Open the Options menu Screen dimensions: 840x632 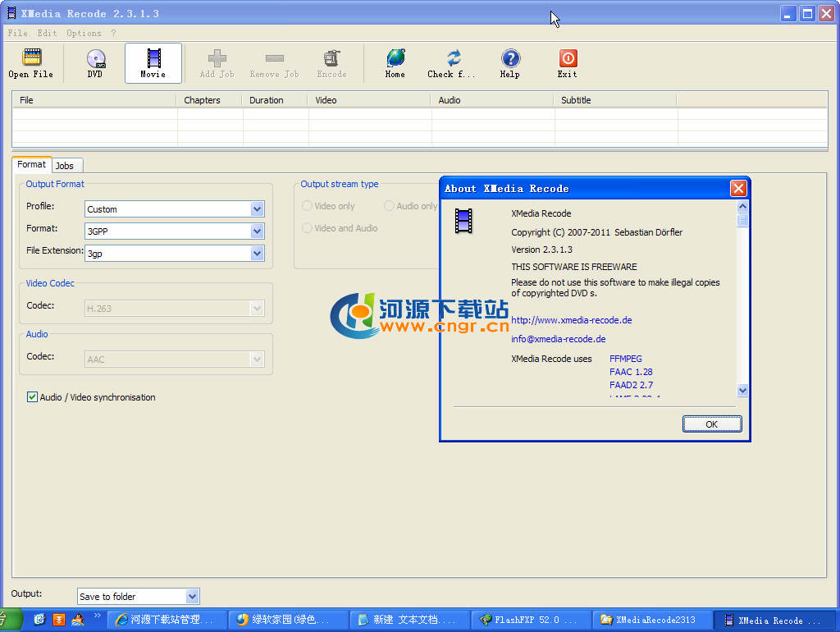pyautogui.click(x=84, y=34)
